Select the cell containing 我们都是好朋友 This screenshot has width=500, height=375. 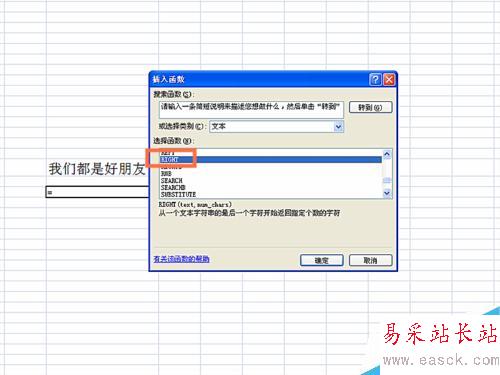tap(97, 169)
